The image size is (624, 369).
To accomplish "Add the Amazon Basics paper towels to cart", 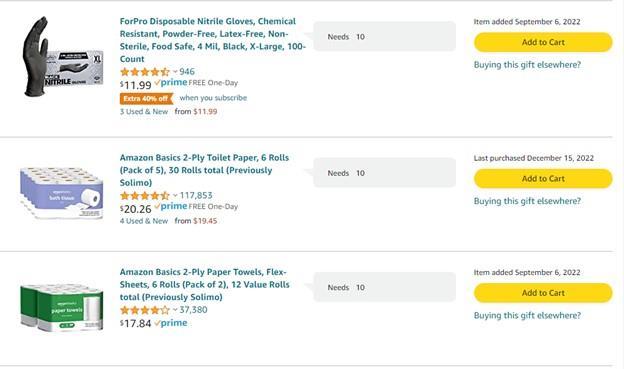I will point(543,293).
